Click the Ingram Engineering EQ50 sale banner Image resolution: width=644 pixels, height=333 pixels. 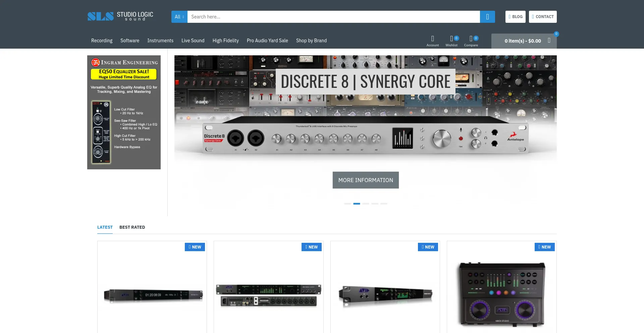(x=124, y=112)
